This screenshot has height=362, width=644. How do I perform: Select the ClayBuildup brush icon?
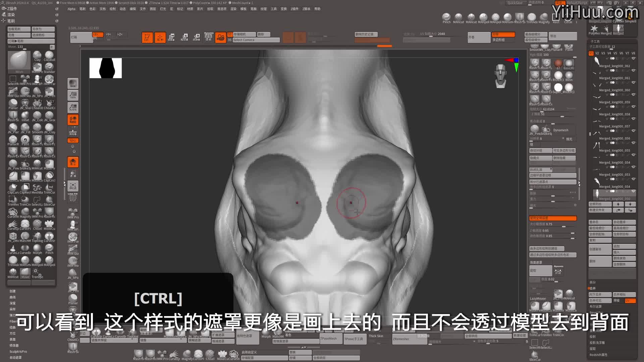click(49, 55)
